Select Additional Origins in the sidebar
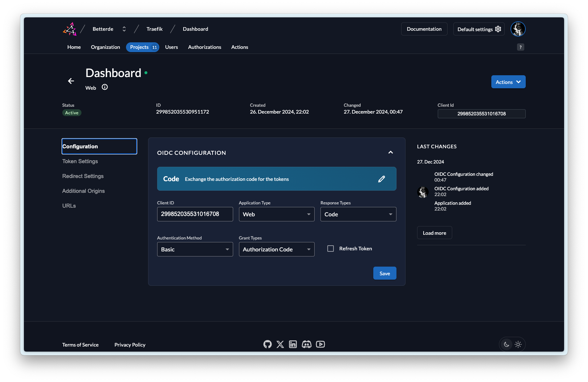 tap(83, 191)
